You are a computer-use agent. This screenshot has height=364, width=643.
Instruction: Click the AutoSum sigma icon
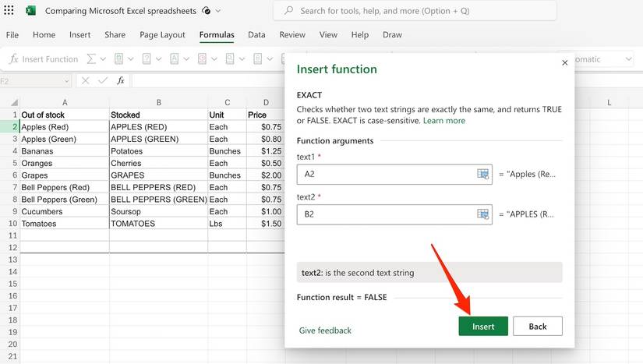coord(91,59)
